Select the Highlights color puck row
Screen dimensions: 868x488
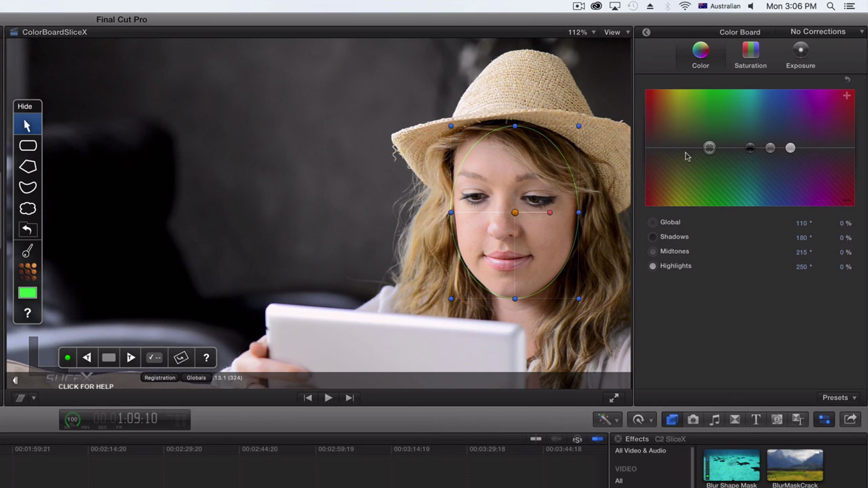(x=675, y=266)
